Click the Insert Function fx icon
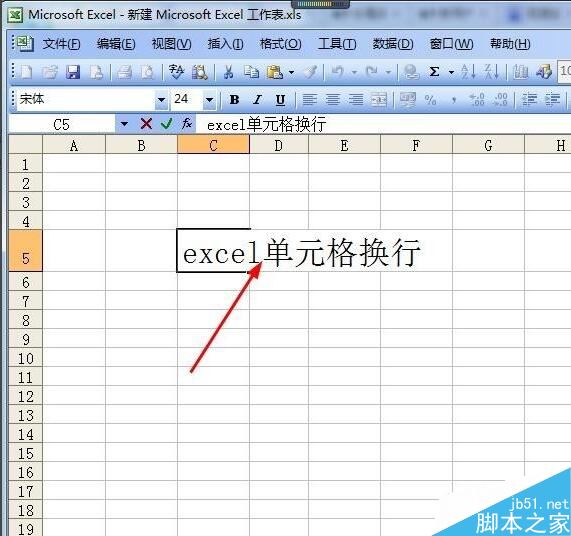The image size is (571, 536). (187, 124)
